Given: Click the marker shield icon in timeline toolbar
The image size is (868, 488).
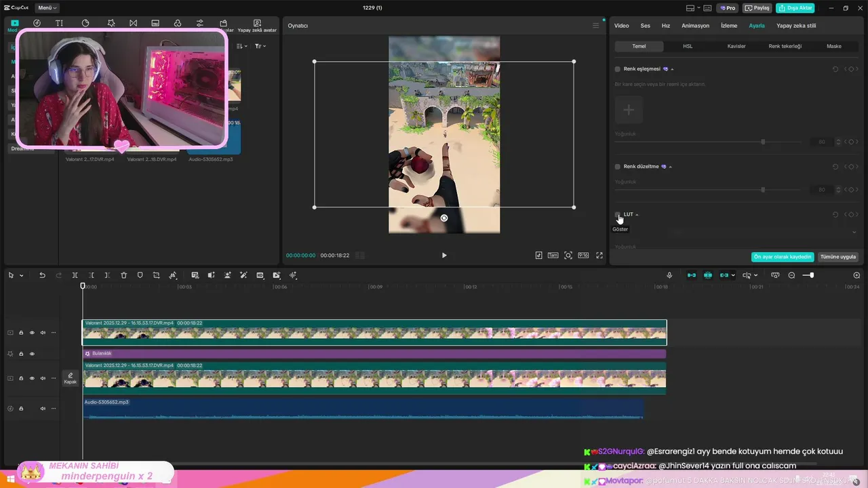Looking at the screenshot, I should click(x=140, y=275).
